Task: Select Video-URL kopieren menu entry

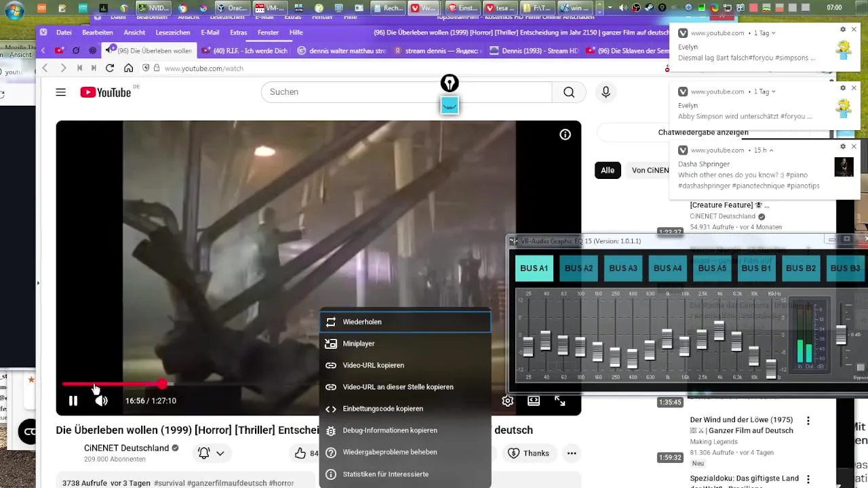Action: coord(405,365)
